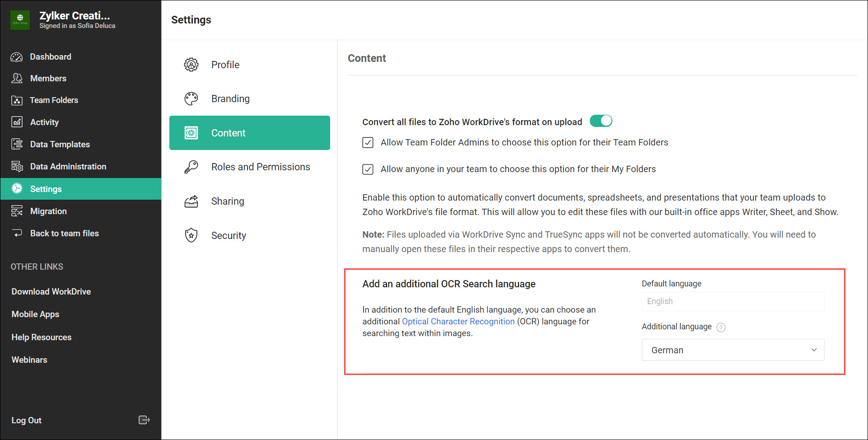Select the Data Administration icon
The image size is (868, 440).
(17, 166)
